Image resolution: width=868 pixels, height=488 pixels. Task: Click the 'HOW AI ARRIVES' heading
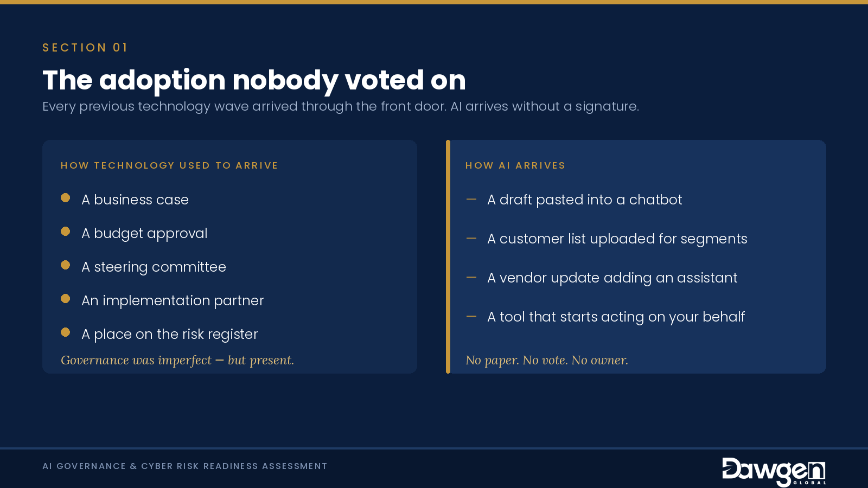click(x=515, y=165)
